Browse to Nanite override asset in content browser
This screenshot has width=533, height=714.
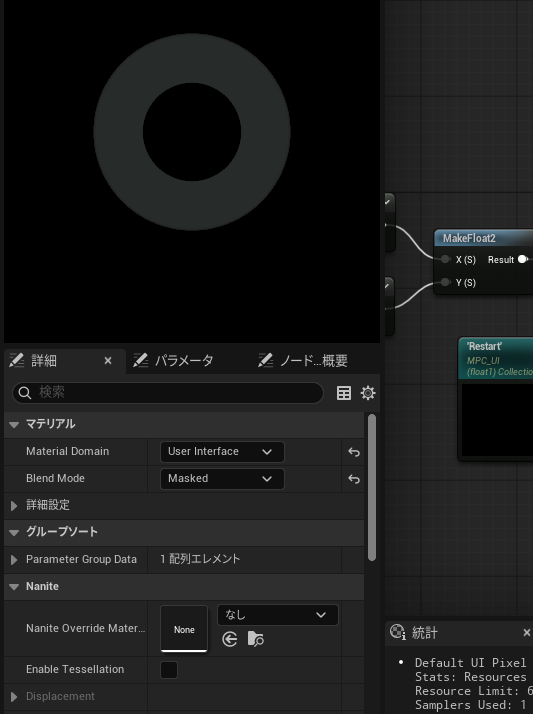pos(255,639)
